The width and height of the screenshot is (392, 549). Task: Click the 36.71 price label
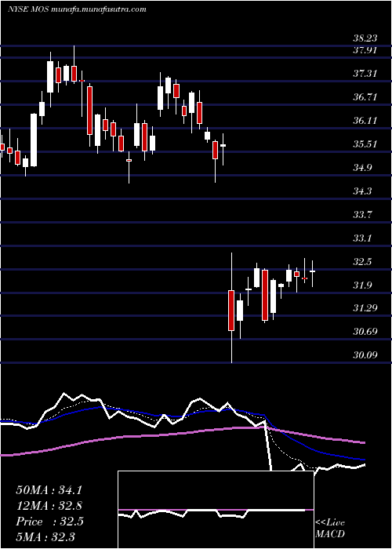(365, 97)
